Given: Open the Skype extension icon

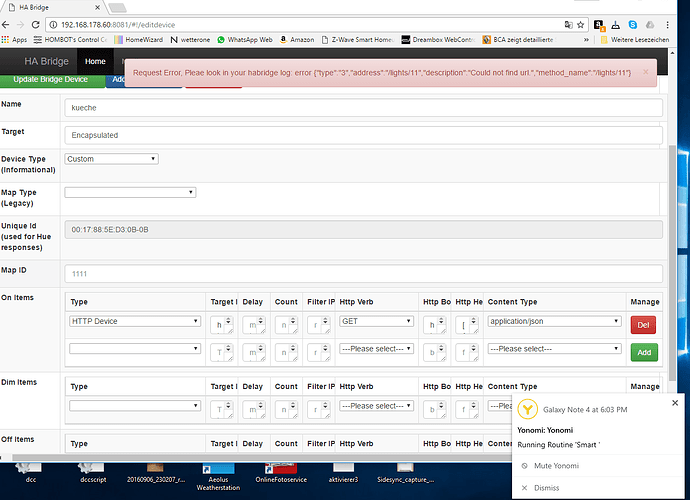Looking at the screenshot, I should [633, 25].
